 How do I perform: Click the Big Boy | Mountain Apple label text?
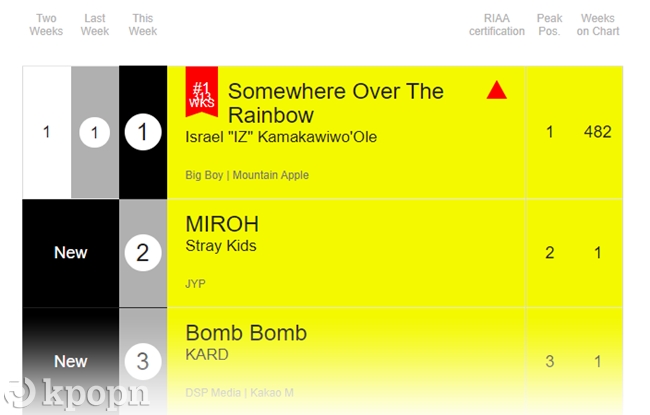pos(247,175)
